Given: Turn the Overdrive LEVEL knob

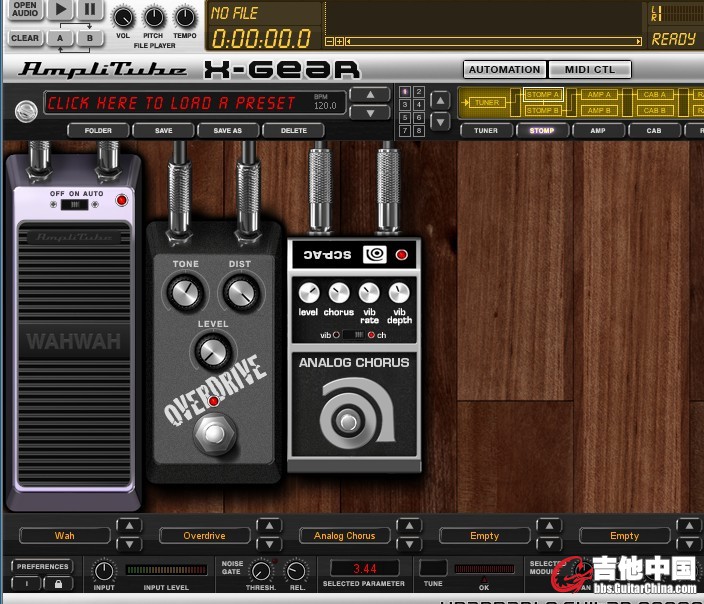Looking at the screenshot, I should click(213, 352).
